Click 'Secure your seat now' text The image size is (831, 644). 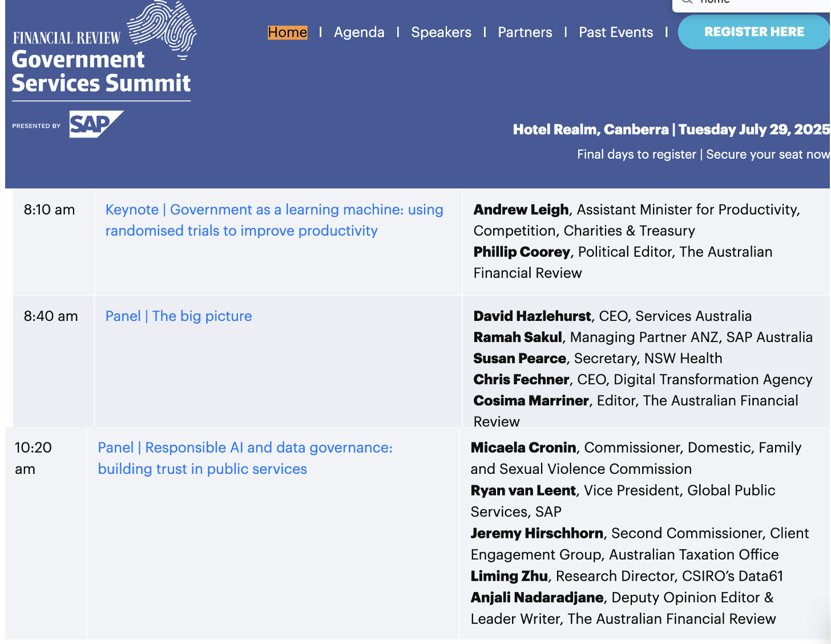(767, 154)
